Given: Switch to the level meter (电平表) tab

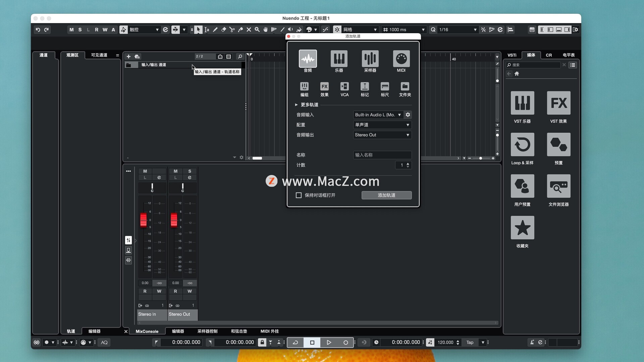Looking at the screenshot, I should (x=569, y=55).
